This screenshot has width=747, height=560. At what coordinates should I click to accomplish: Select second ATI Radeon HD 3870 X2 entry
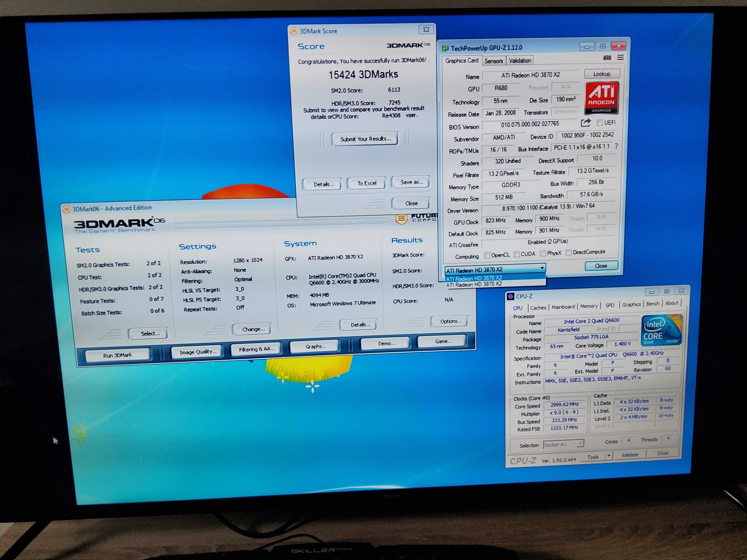474,284
